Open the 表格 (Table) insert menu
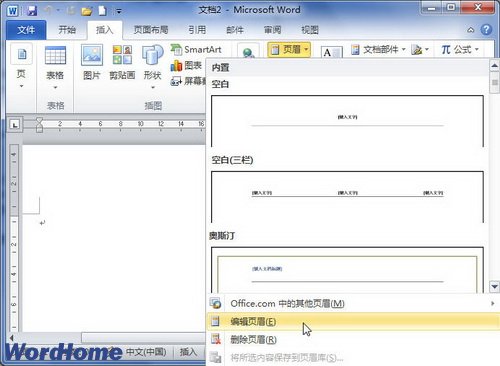 coord(55,68)
